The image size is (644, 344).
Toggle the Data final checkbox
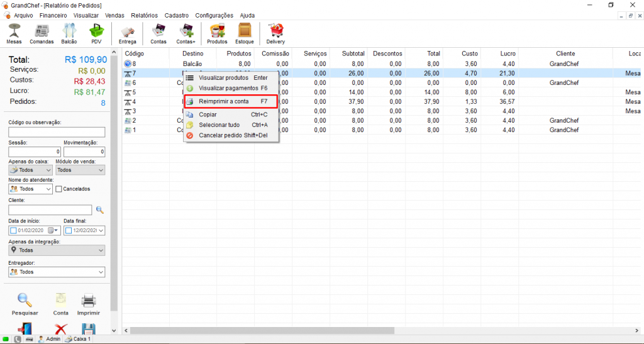tap(69, 230)
